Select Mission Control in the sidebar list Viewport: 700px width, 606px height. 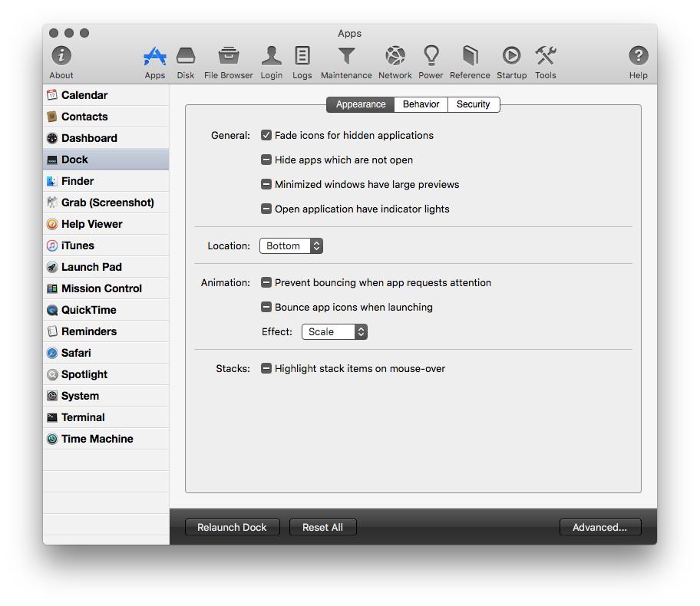(101, 288)
